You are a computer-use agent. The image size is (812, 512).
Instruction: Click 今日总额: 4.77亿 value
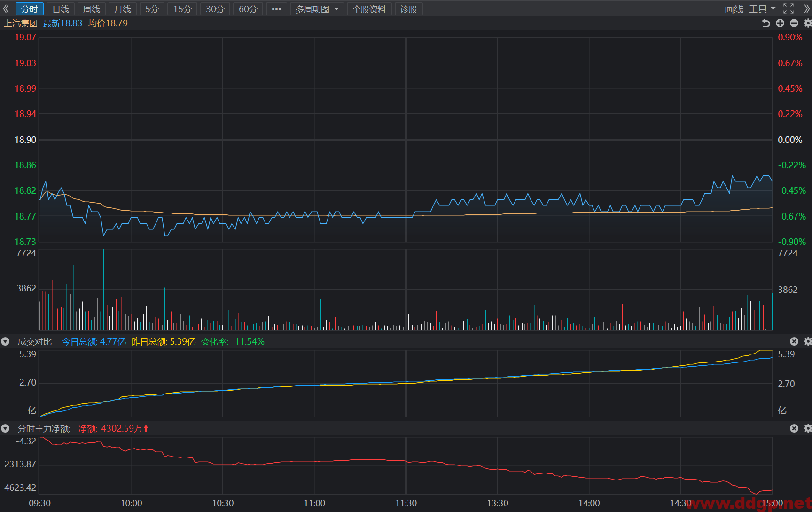click(x=94, y=341)
